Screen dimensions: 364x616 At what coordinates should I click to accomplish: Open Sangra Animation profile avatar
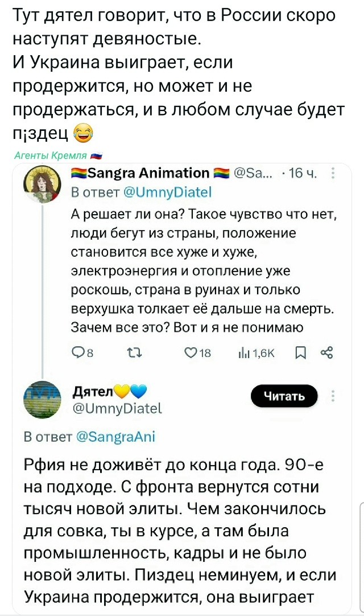pos(42,183)
